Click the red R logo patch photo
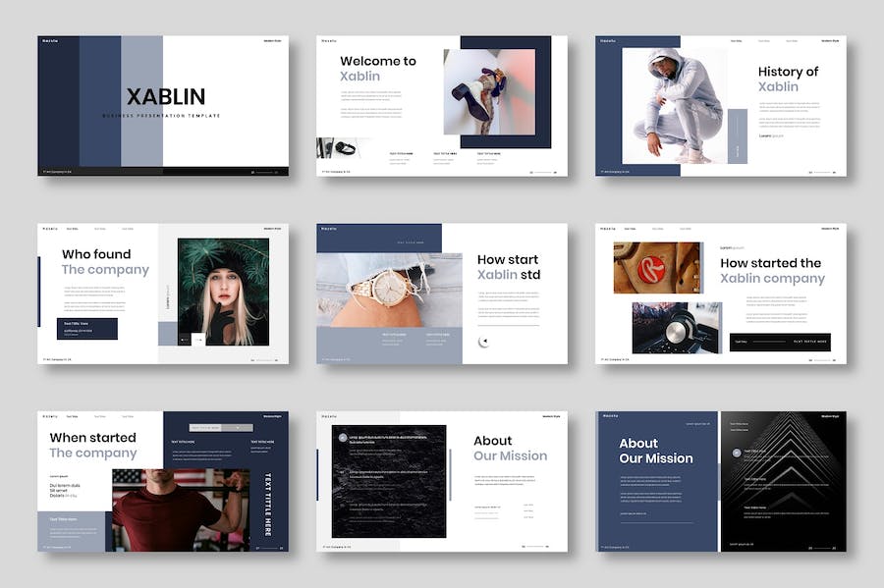This screenshot has width=884, height=588. (657, 268)
